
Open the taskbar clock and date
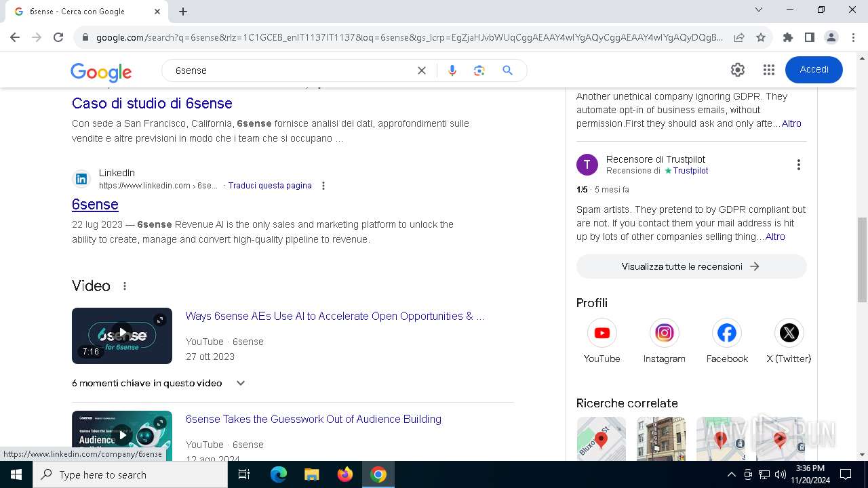coord(810,474)
